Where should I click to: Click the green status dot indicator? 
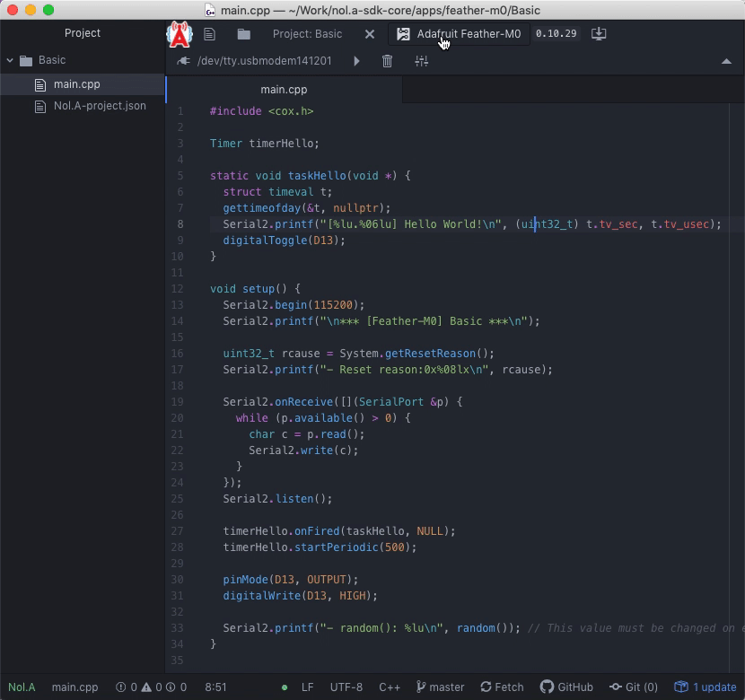click(x=285, y=687)
